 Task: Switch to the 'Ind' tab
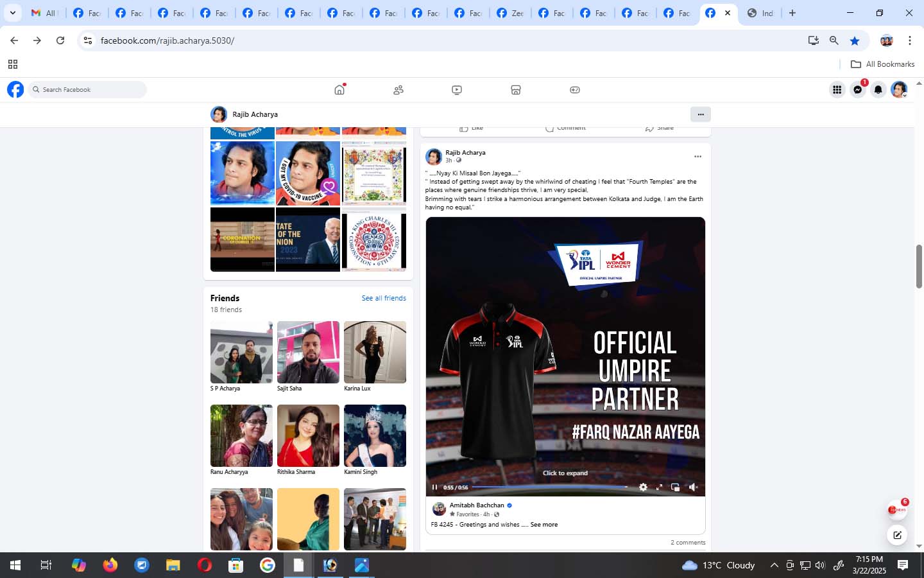pos(760,13)
